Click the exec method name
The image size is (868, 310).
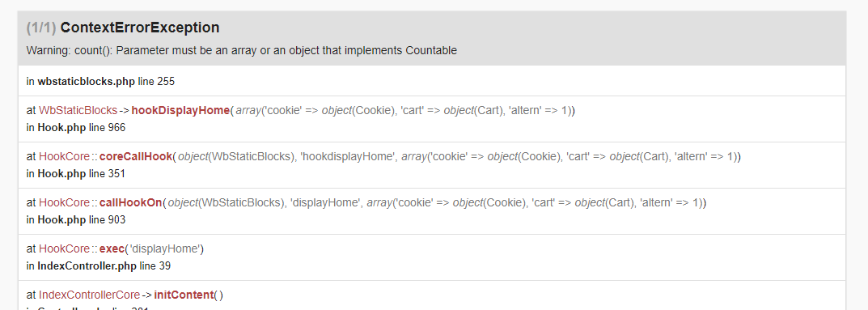[x=112, y=248]
